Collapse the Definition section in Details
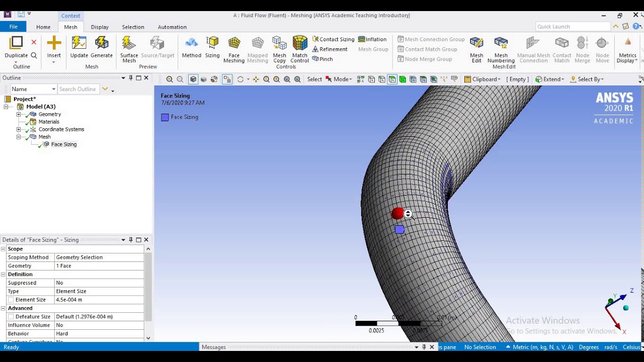The image size is (644, 362). coord(4,274)
